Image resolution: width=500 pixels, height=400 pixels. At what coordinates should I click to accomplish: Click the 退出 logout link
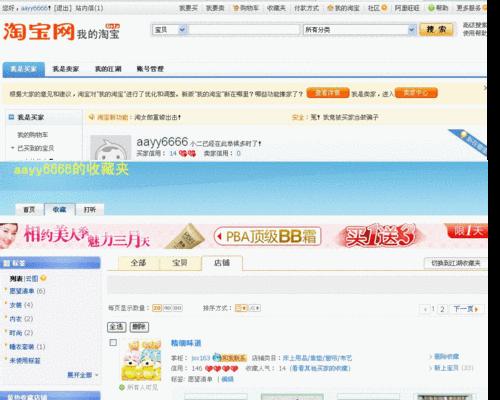pos(62,8)
